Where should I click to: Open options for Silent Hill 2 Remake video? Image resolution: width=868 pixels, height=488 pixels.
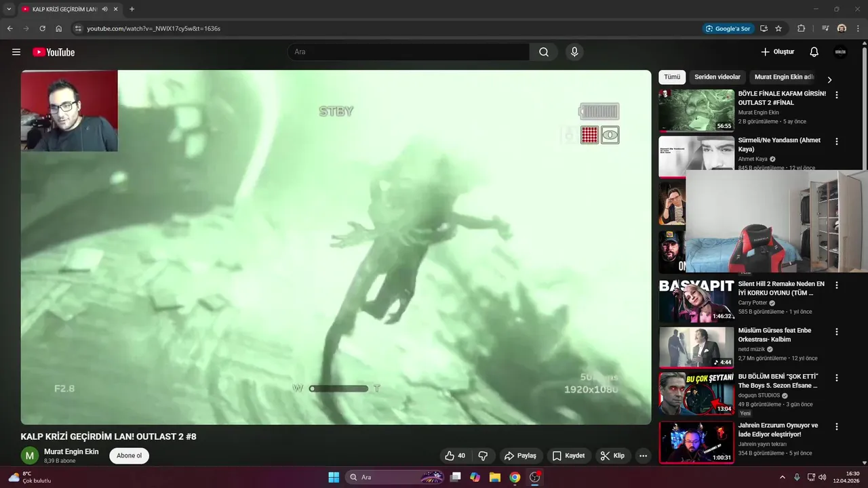[x=837, y=285]
